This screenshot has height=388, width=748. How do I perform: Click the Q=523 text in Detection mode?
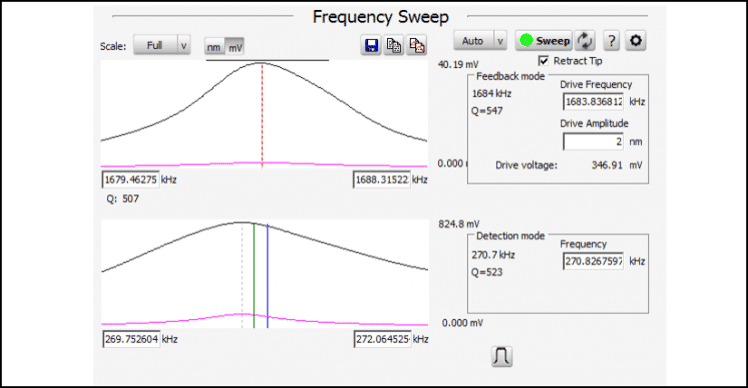487,273
